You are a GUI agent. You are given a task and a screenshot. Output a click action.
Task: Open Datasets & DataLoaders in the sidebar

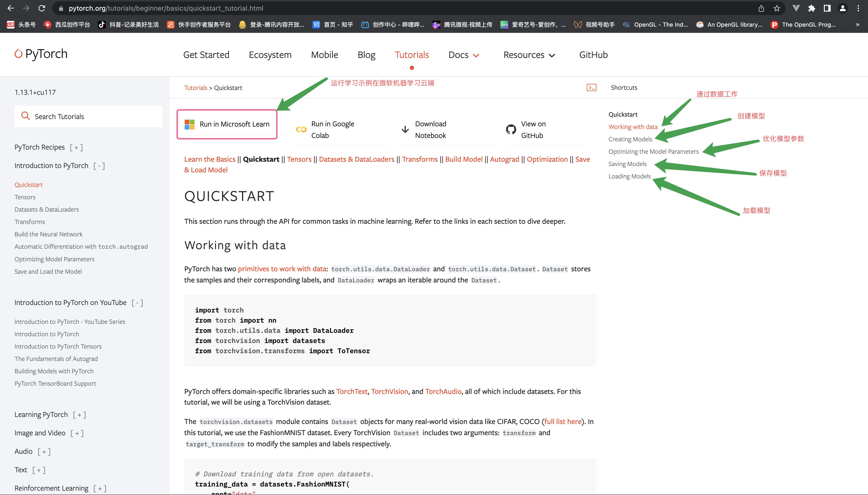(47, 209)
